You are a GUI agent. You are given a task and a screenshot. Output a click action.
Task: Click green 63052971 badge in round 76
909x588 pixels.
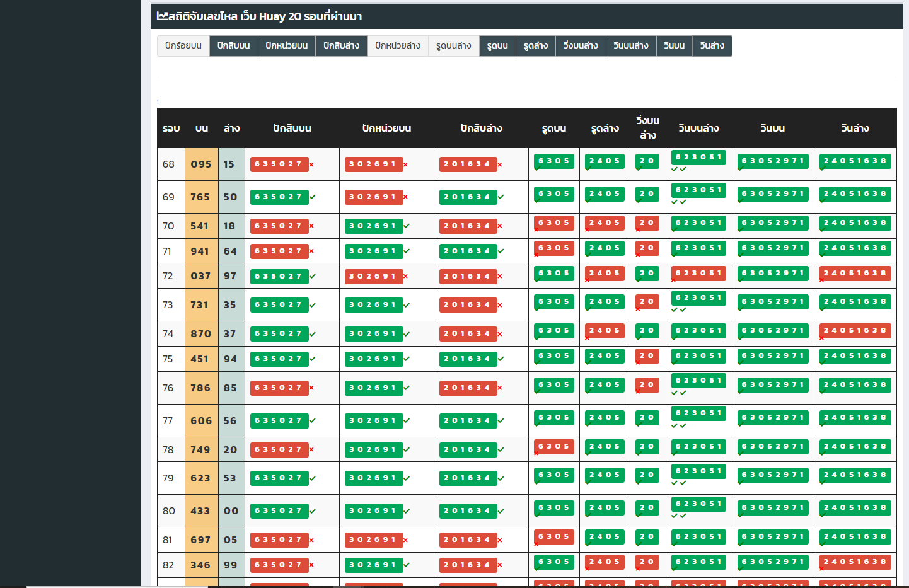coord(773,384)
